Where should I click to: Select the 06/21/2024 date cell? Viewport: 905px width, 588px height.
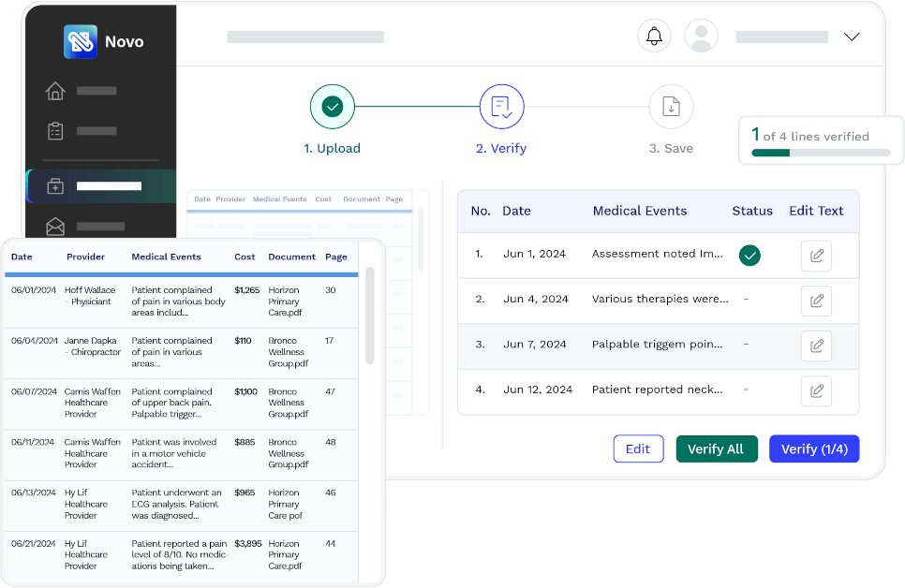(34, 544)
